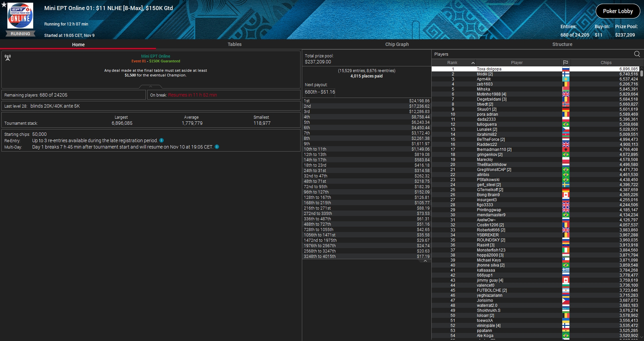Switch to the Home tab
The height and width of the screenshot is (341, 644).
(78, 45)
